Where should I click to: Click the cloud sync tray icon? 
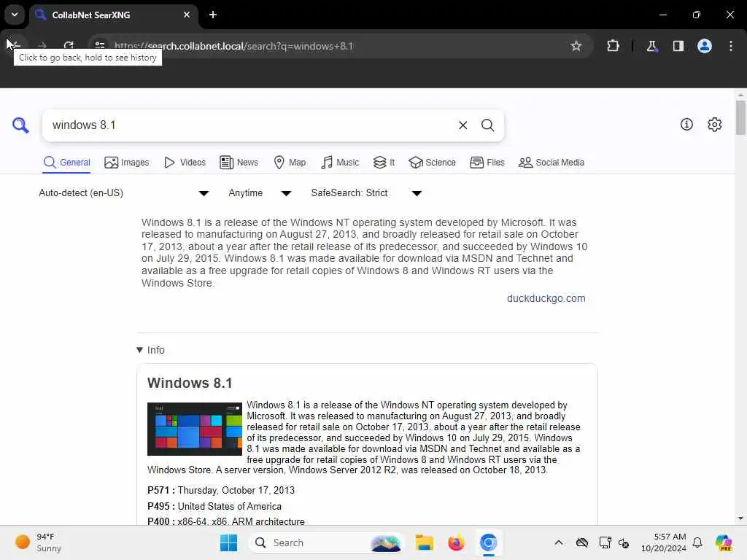point(581,542)
